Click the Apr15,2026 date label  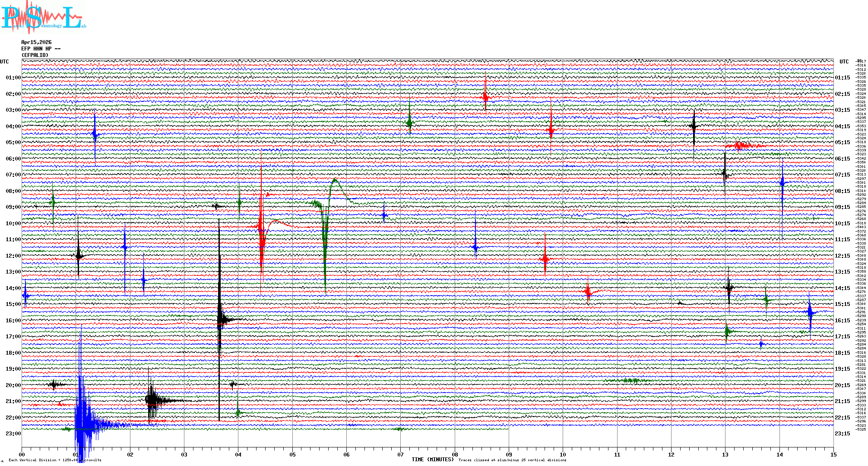click(x=36, y=42)
